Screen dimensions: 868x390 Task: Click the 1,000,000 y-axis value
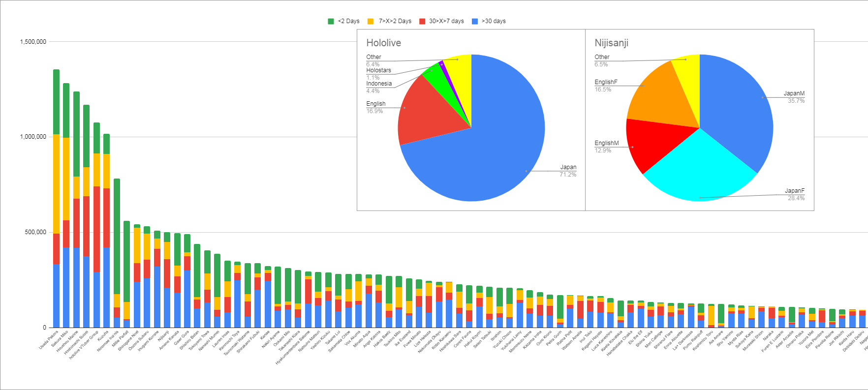[x=33, y=137]
